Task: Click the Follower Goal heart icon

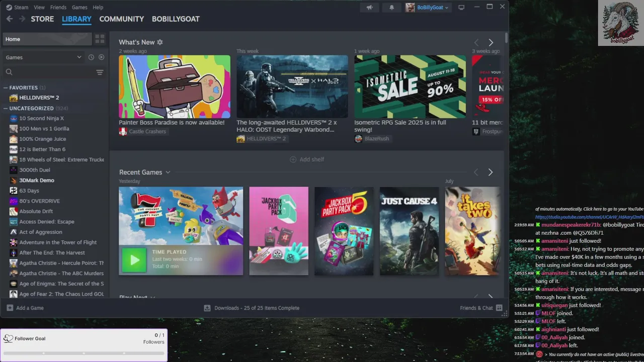Action: point(8,338)
